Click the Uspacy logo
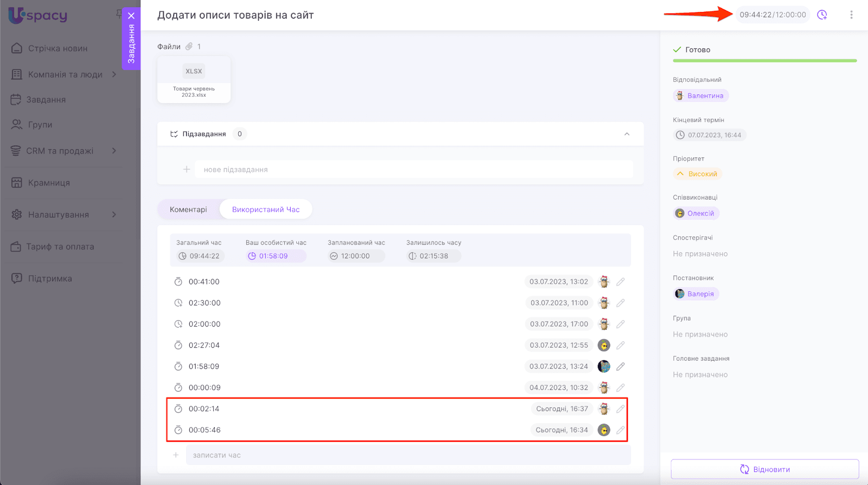The image size is (868, 485). pyautogui.click(x=38, y=15)
